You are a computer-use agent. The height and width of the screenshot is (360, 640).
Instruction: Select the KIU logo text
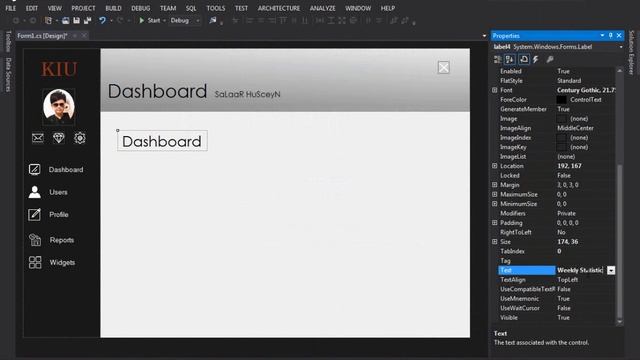[59, 69]
